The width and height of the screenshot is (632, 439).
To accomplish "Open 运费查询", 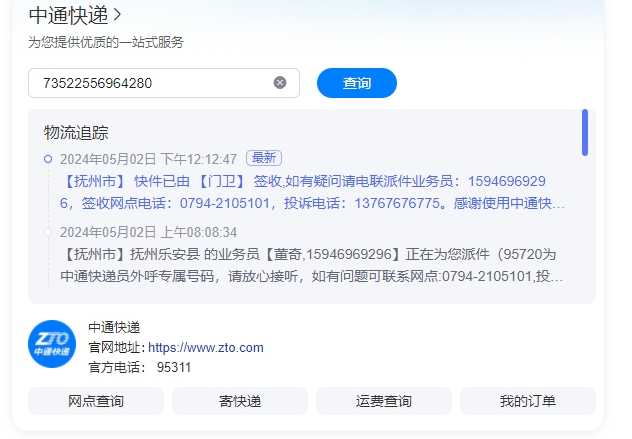I will tap(384, 401).
